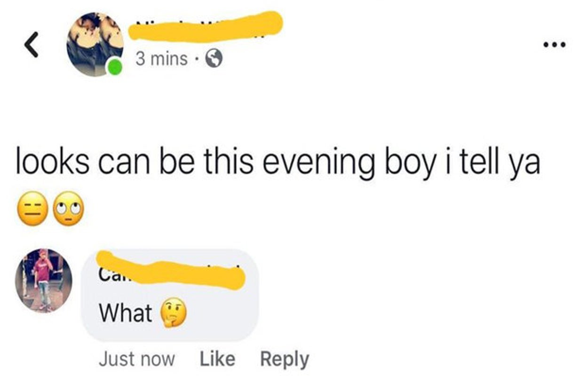Screen dimensions: 588x390
Task: Click the "Just now" comment timestamp
Action: 136,359
